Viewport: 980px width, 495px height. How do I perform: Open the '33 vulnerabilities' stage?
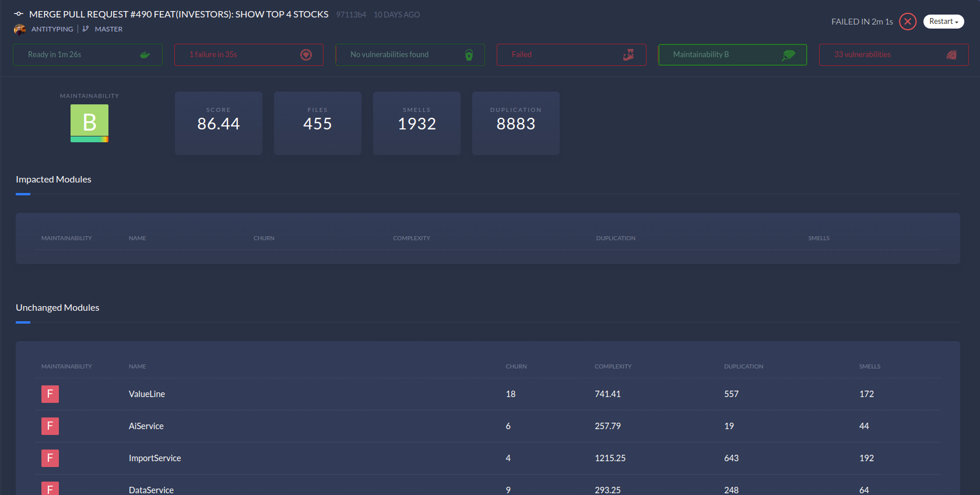(x=894, y=55)
